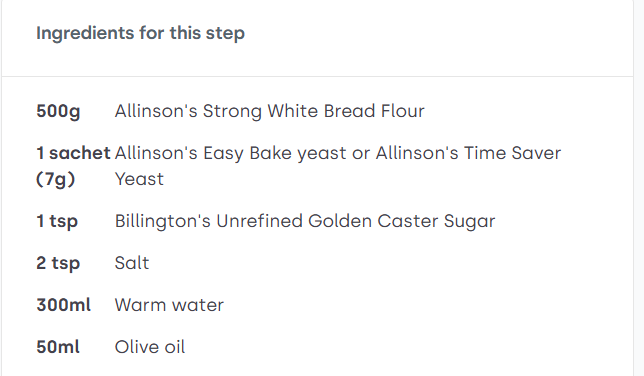Select the 50ml quantity label

(x=58, y=347)
